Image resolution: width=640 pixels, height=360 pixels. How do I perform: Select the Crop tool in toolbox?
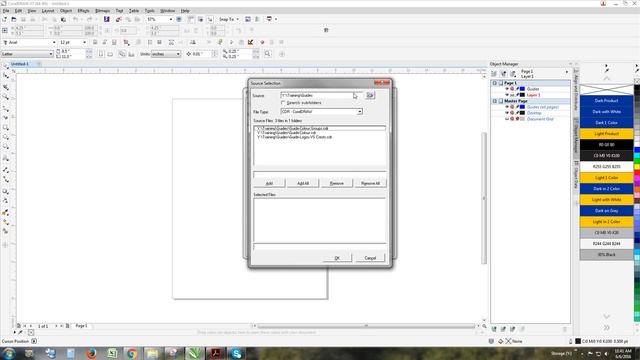(x=6, y=87)
